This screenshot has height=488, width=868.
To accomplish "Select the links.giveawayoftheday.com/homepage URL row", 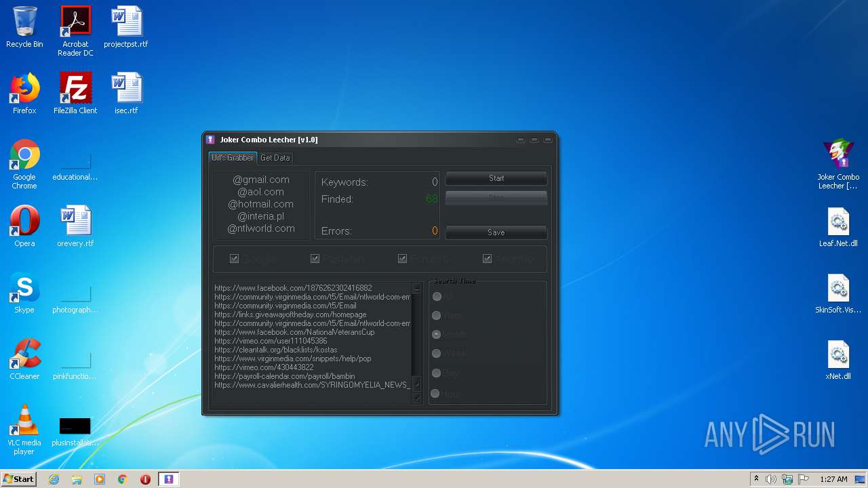I will coord(290,314).
